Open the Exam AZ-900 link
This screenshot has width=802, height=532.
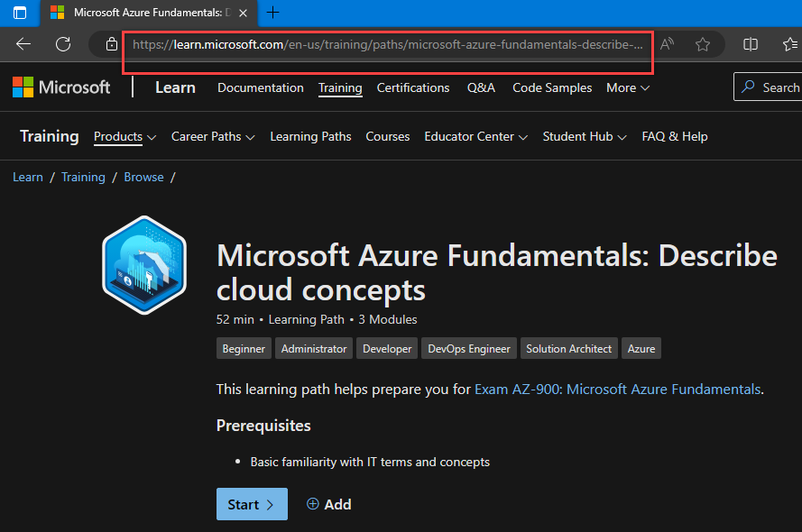tap(617, 390)
